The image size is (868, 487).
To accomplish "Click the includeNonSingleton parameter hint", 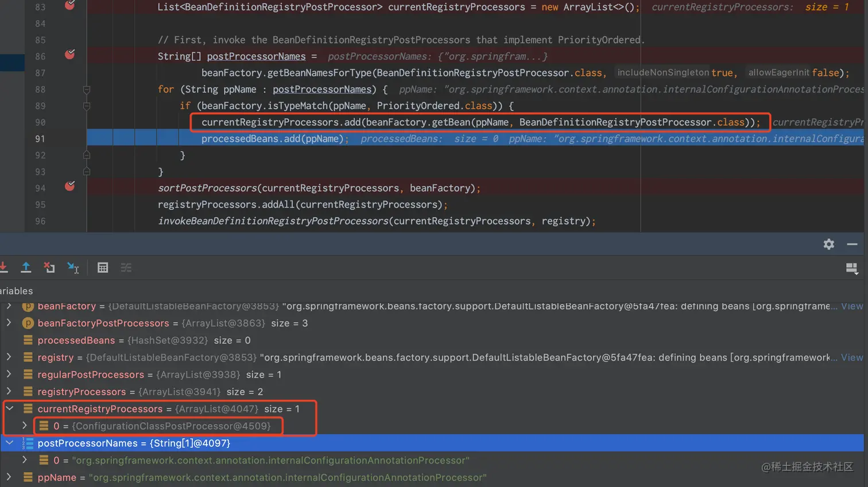I will pyautogui.click(x=663, y=72).
